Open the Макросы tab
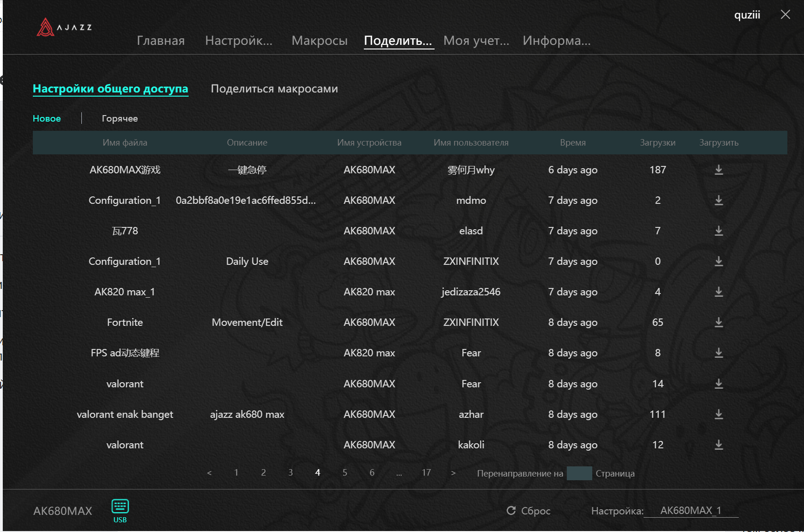Image resolution: width=804 pixels, height=532 pixels. (x=319, y=41)
